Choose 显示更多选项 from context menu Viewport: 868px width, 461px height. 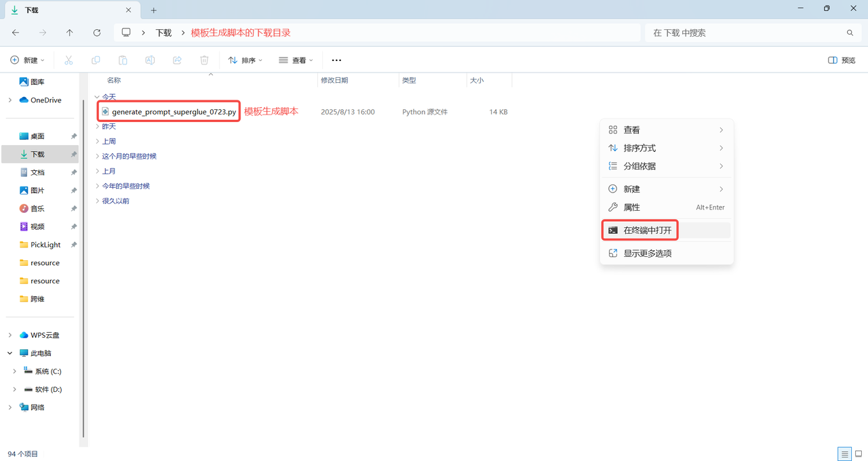point(647,254)
